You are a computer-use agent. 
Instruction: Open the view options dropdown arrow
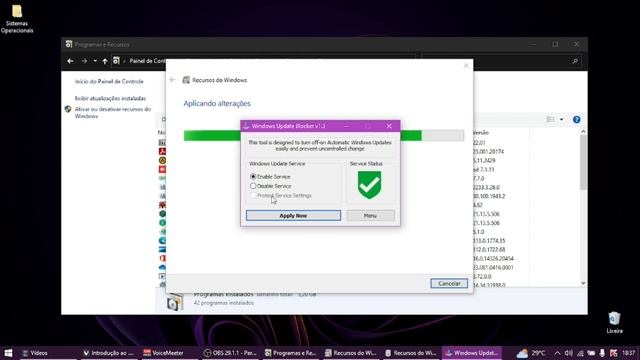click(562, 119)
